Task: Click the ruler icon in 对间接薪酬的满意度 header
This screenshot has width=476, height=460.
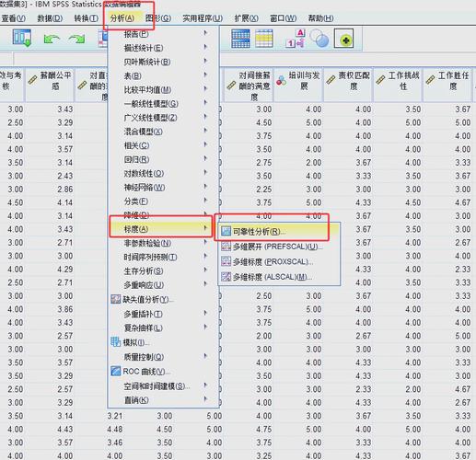Action: click(231, 85)
